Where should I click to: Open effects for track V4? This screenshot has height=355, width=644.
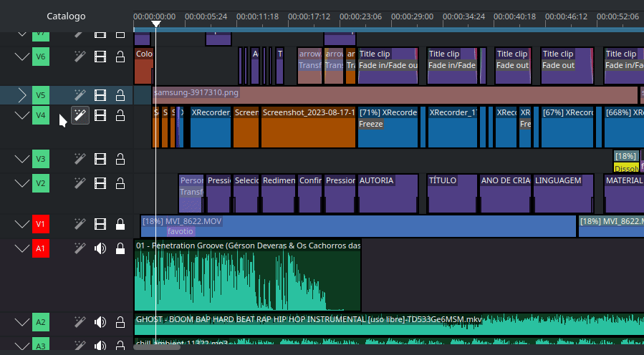[x=80, y=115]
